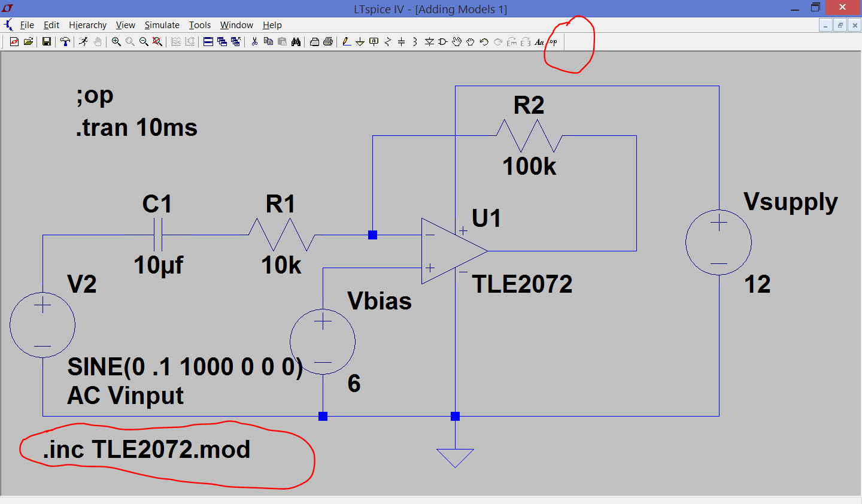This screenshot has width=862, height=504.
Task: Zoom to fit with the crossed magnifier
Action: 157,42
